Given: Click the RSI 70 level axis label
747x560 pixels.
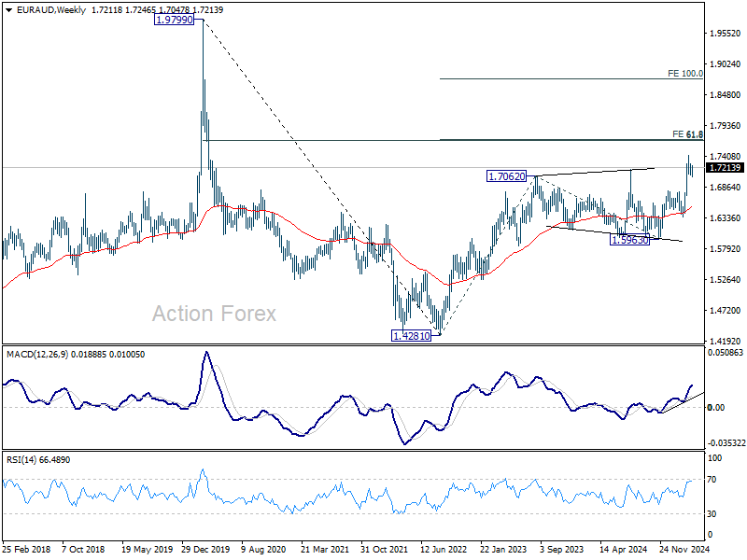Looking at the screenshot, I should pos(712,480).
